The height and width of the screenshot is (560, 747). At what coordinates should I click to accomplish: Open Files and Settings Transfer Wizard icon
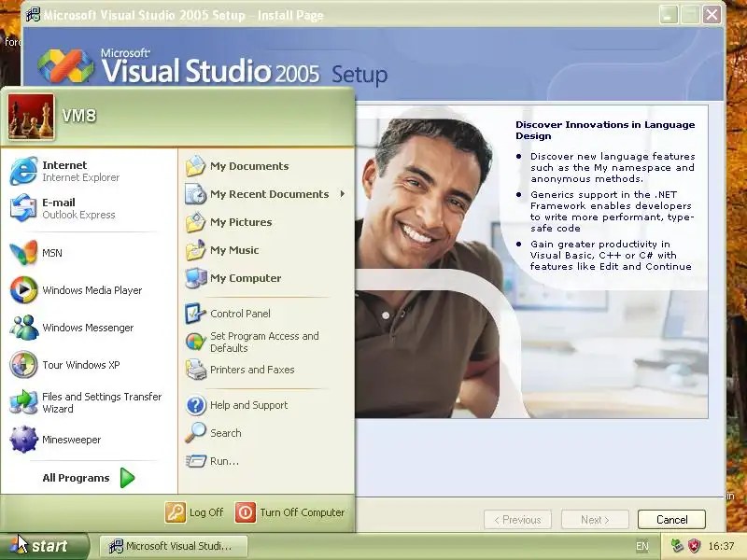[23, 402]
